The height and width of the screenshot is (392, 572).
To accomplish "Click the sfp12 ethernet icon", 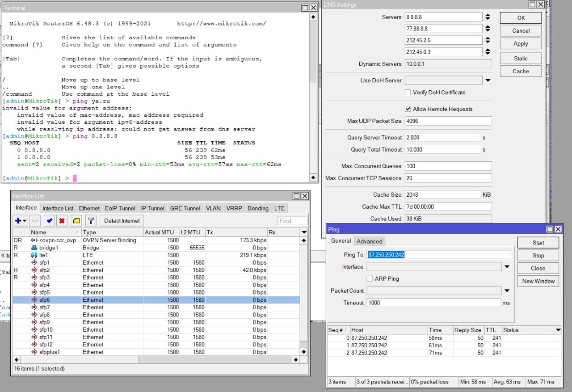I will tap(34, 345).
